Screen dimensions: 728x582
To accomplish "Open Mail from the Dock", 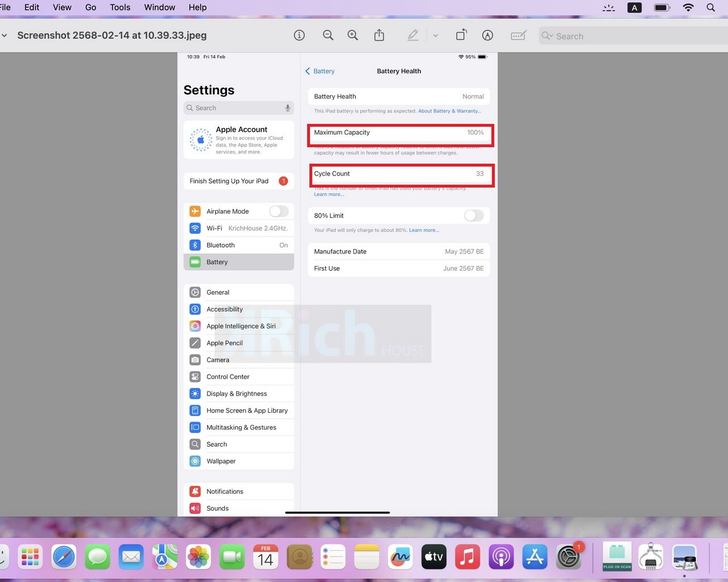I will pyautogui.click(x=131, y=557).
